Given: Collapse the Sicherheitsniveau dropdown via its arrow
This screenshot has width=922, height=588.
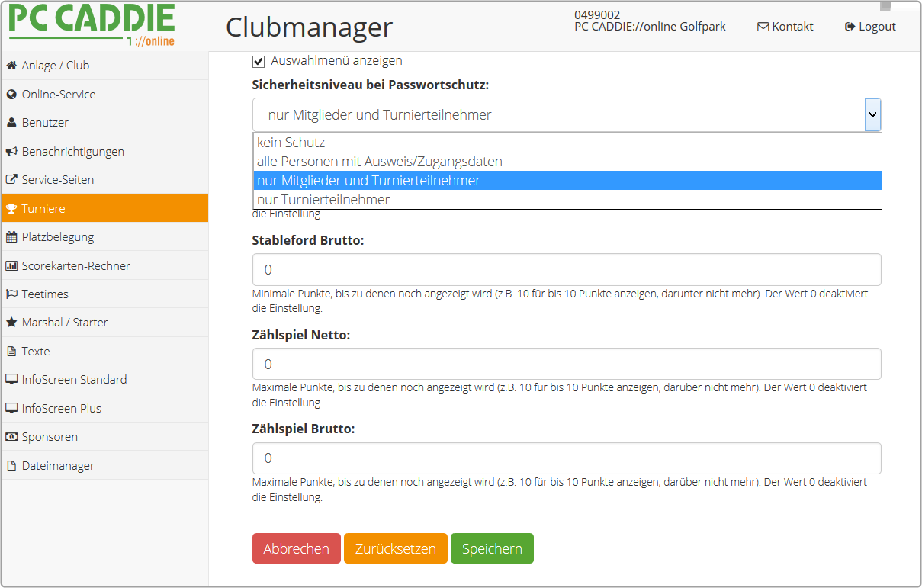Looking at the screenshot, I should tap(873, 115).
